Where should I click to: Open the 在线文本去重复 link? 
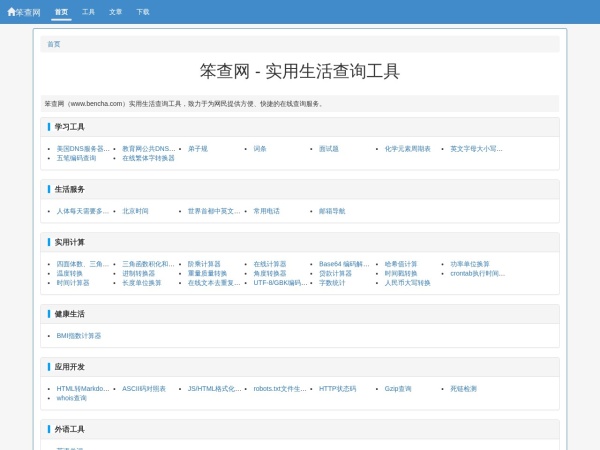214,283
